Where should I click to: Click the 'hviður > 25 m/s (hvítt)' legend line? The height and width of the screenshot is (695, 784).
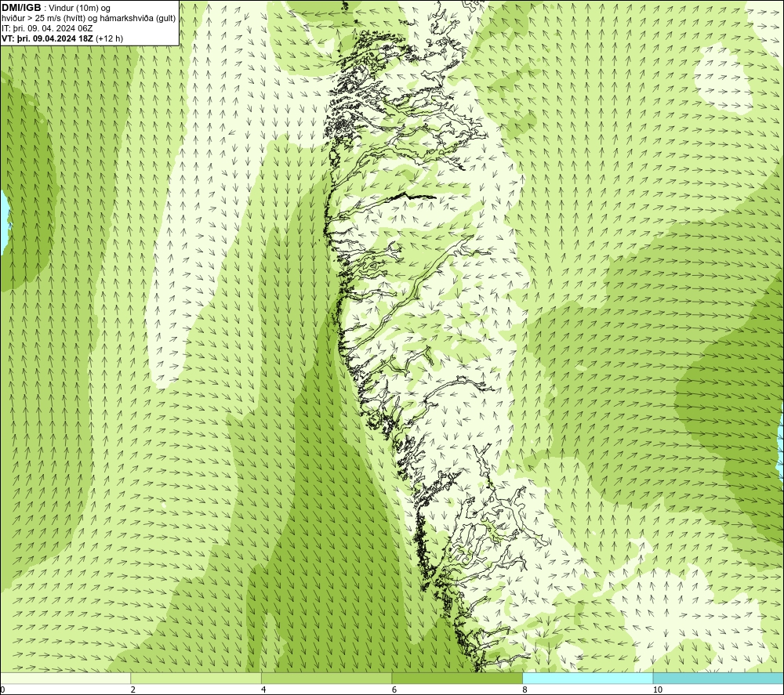pyautogui.click(x=89, y=18)
